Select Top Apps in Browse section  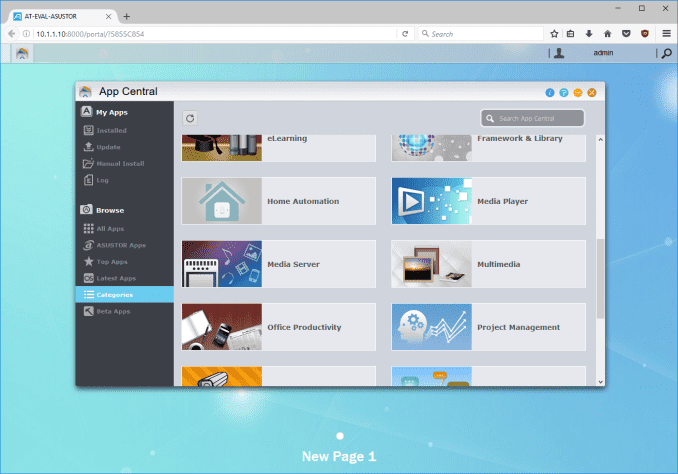tap(111, 261)
